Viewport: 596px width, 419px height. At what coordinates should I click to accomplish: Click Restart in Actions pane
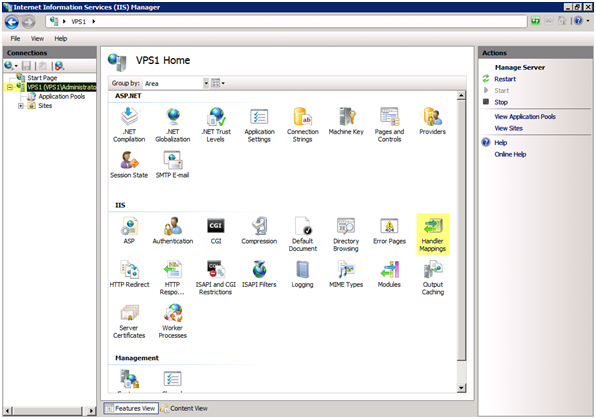coord(505,79)
